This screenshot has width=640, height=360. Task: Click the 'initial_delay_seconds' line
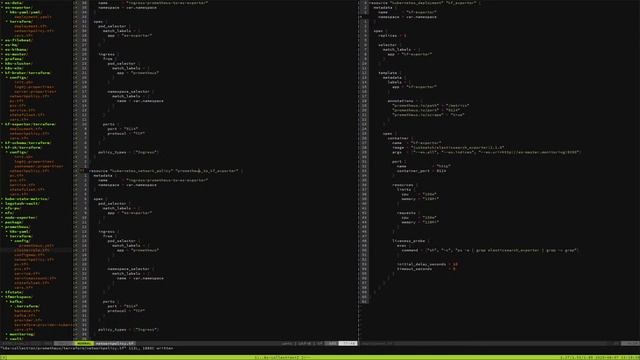427,264
